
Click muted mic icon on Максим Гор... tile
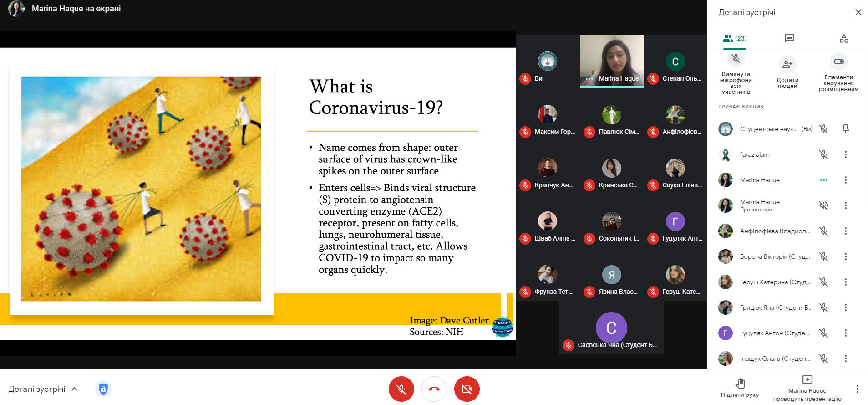525,132
